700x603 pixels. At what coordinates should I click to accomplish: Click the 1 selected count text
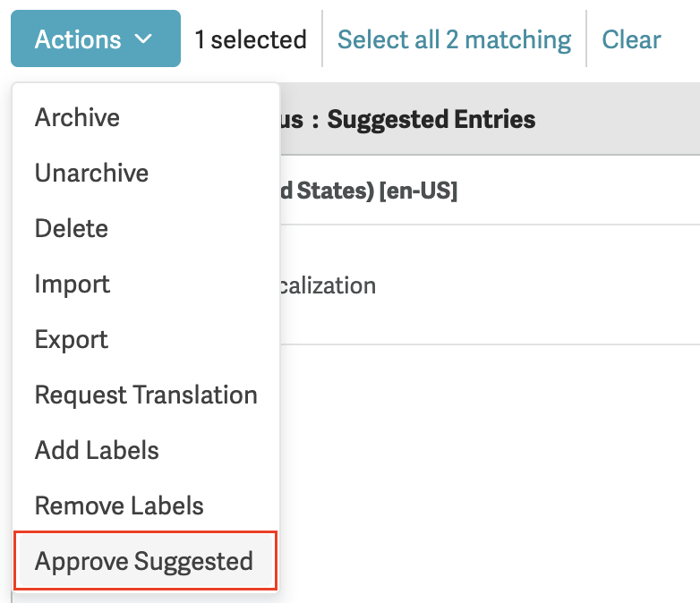pos(251,39)
